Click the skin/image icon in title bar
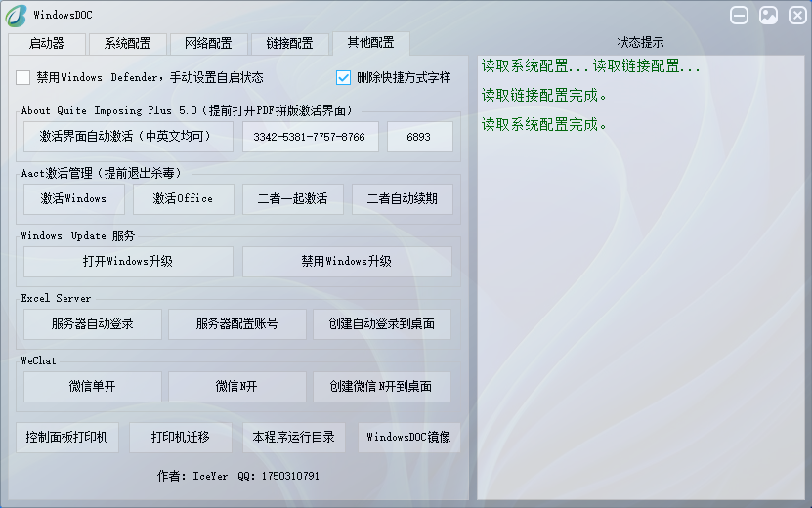The height and width of the screenshot is (508, 812). click(768, 15)
